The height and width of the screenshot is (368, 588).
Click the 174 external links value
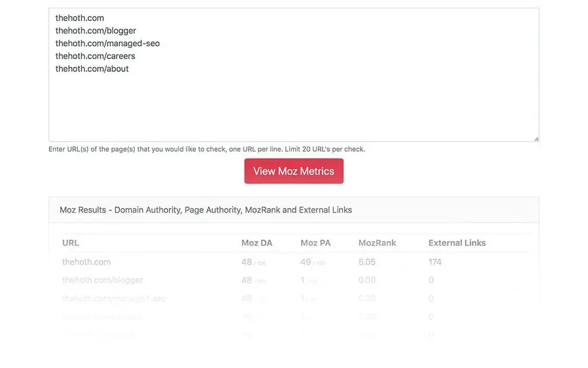[435, 262]
